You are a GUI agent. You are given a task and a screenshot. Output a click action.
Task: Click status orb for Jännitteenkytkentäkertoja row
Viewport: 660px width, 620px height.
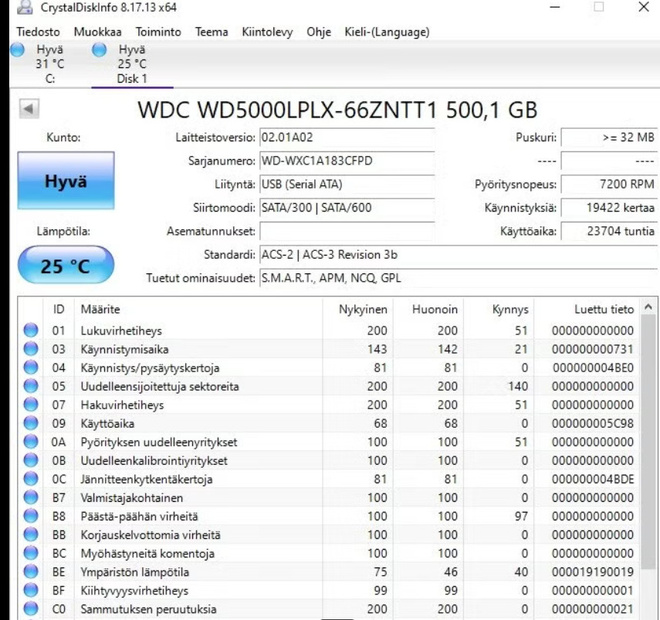click(x=31, y=479)
